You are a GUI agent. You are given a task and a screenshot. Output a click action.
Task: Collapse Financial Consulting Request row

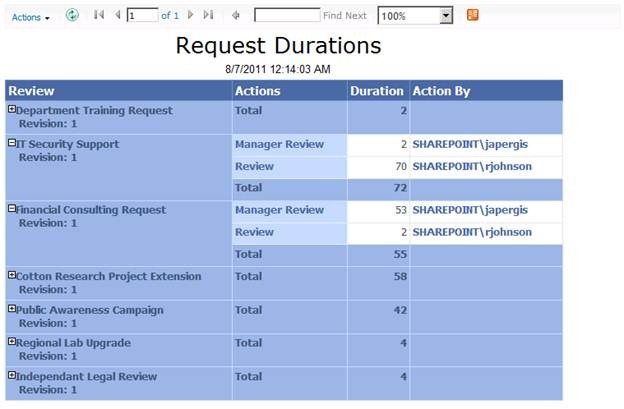coord(12,208)
